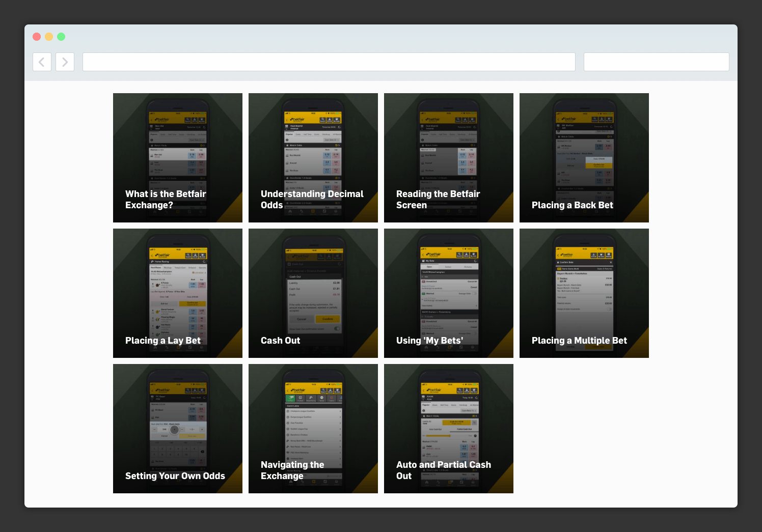Click the browser back arrow button
This screenshot has height=532, width=762.
(42, 62)
